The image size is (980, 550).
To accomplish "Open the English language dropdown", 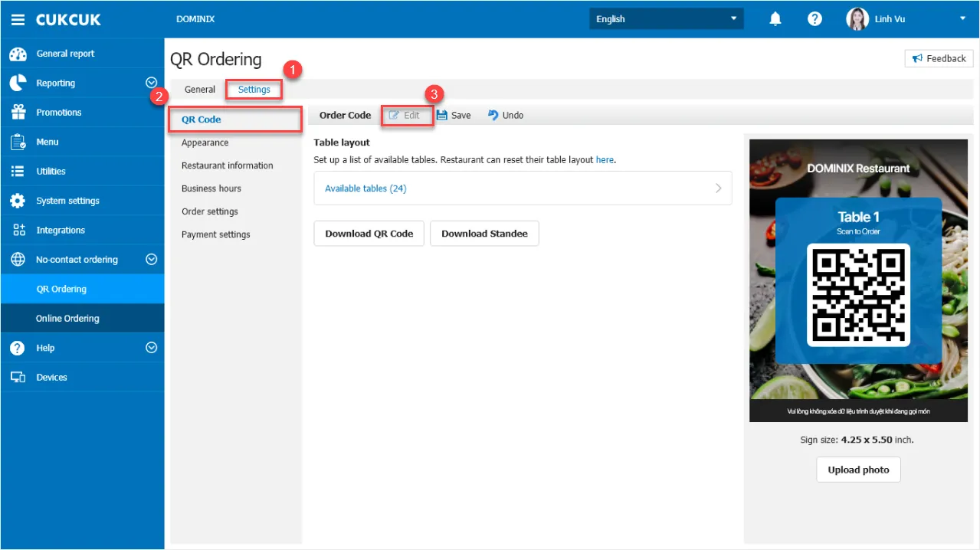I will click(x=666, y=19).
